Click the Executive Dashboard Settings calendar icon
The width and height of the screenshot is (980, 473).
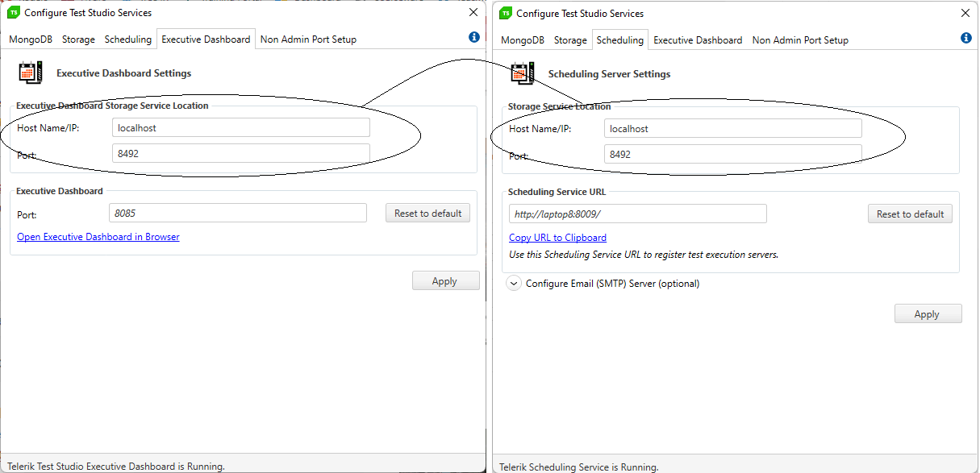click(29, 73)
